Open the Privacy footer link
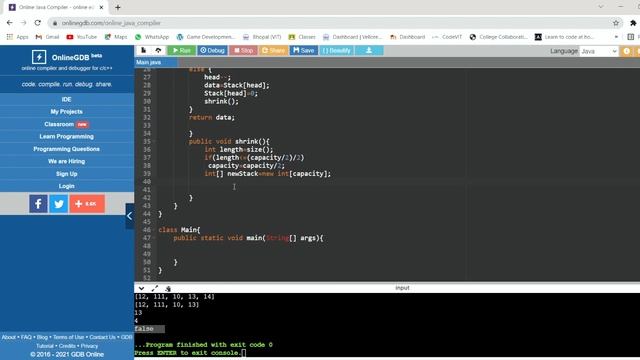This screenshot has width=640, height=360. tap(89, 346)
